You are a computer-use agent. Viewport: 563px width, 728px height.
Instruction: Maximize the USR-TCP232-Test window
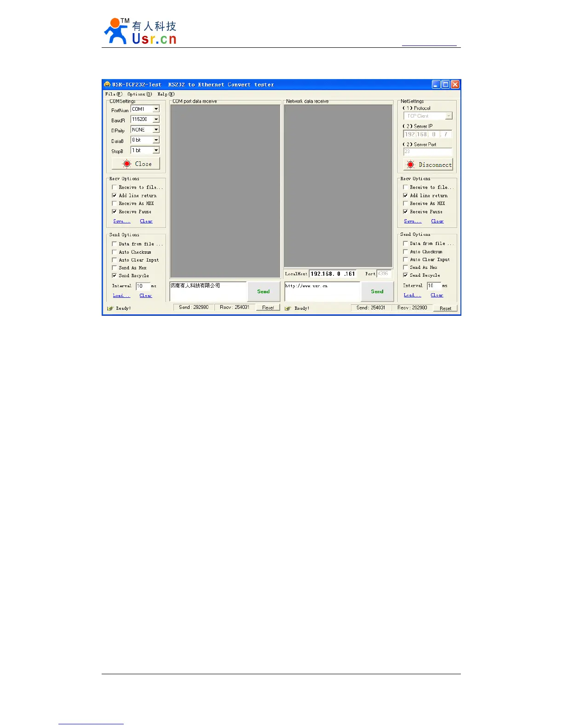point(445,84)
